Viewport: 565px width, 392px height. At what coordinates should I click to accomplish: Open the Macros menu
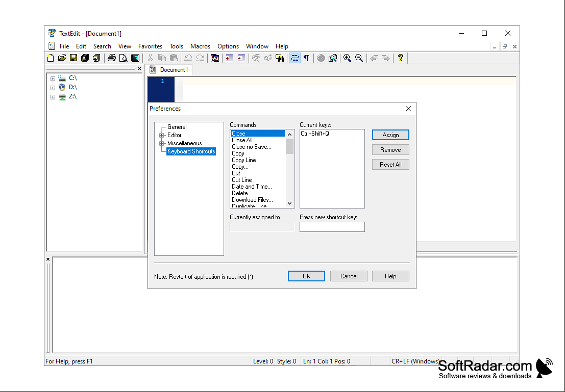201,46
